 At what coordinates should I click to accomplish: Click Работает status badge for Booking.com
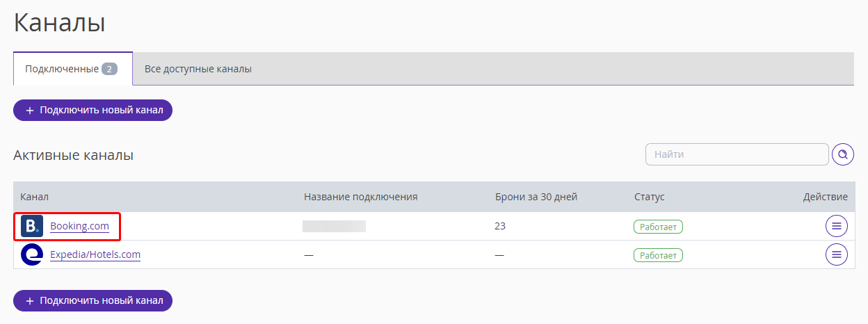point(658,227)
